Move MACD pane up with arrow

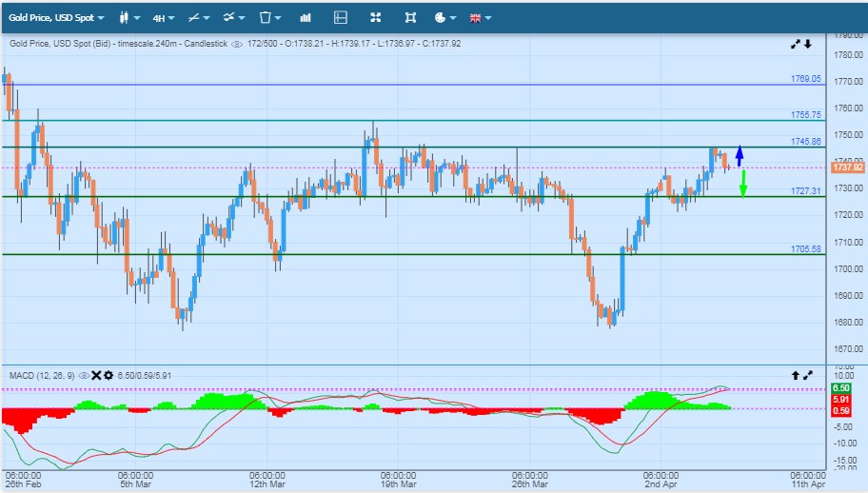tap(796, 376)
